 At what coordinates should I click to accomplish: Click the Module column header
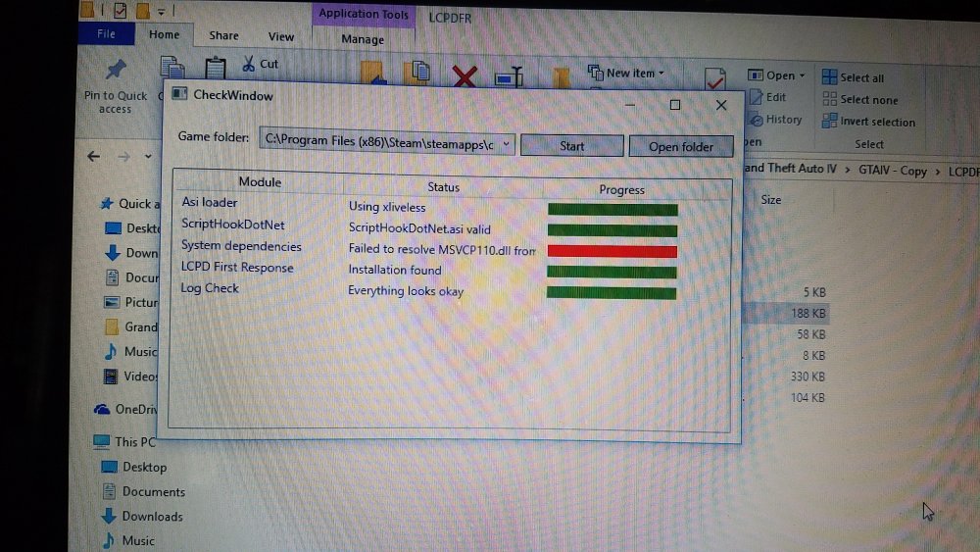point(260,182)
